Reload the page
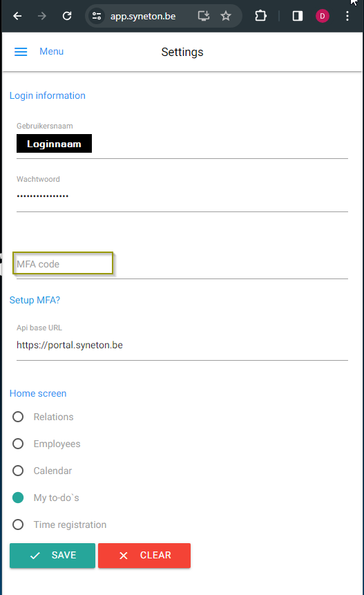The image size is (364, 595). (x=67, y=16)
